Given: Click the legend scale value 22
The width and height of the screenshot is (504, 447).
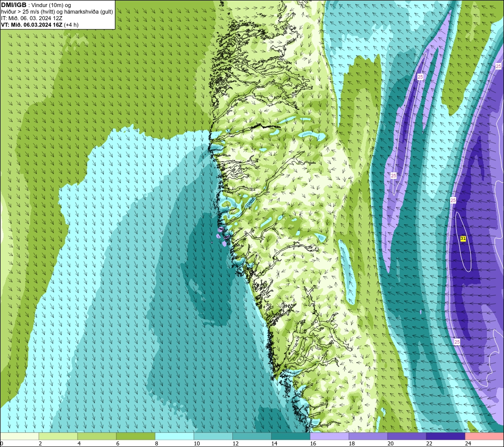Looking at the screenshot, I should tap(429, 443).
